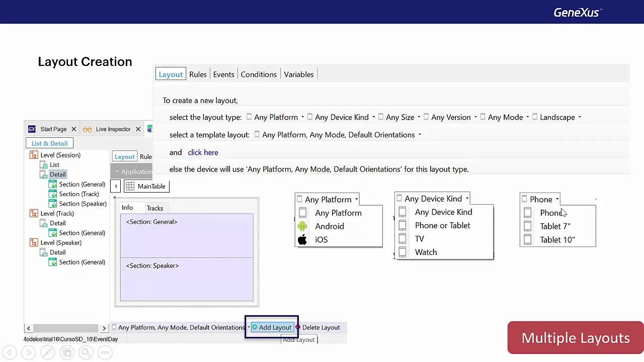Open the Any Version dropdown
Screen dimensions: 644x362
click(450, 117)
